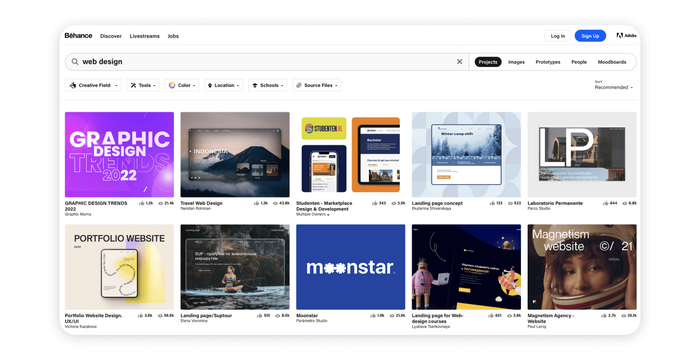Switch to the Images tab

coord(516,62)
